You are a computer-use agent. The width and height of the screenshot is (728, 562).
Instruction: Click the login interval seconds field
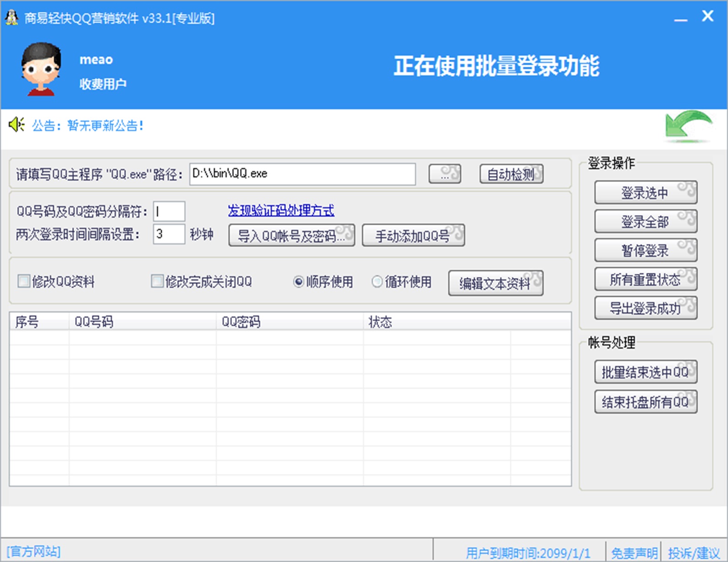169,234
